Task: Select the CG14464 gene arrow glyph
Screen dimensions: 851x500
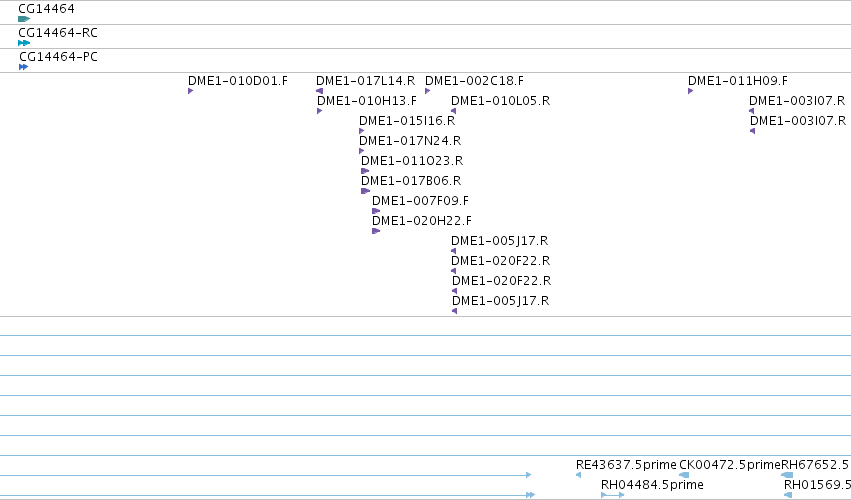Action: pos(24,19)
